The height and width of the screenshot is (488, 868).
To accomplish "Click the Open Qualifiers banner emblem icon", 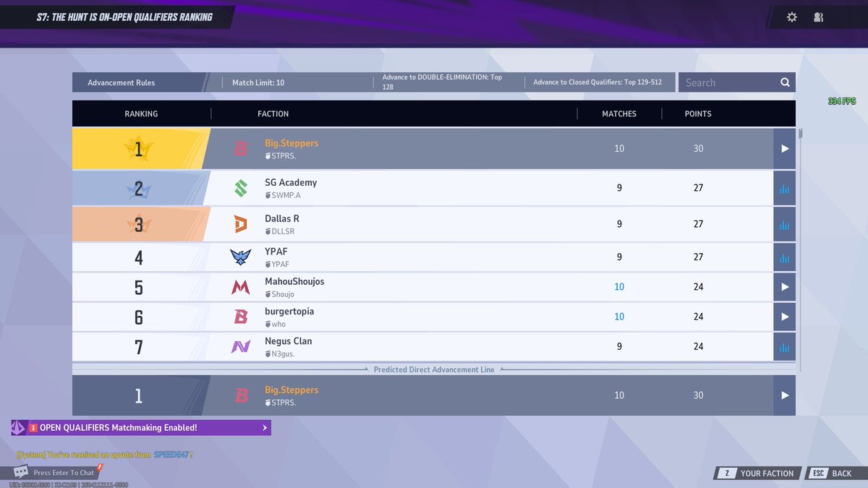I will click(19, 428).
